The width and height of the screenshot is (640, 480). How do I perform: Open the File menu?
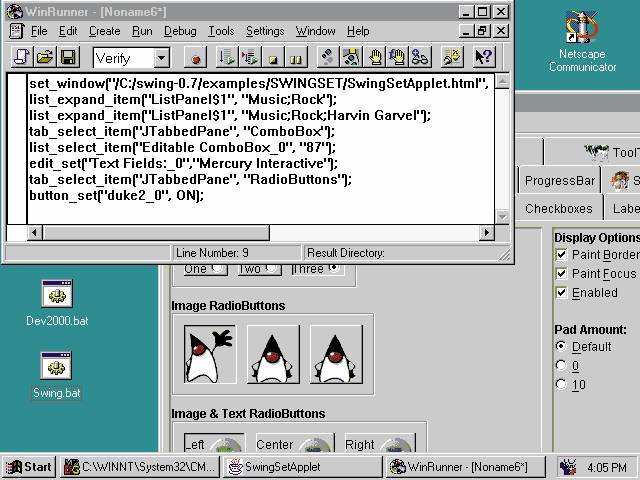coord(39,31)
